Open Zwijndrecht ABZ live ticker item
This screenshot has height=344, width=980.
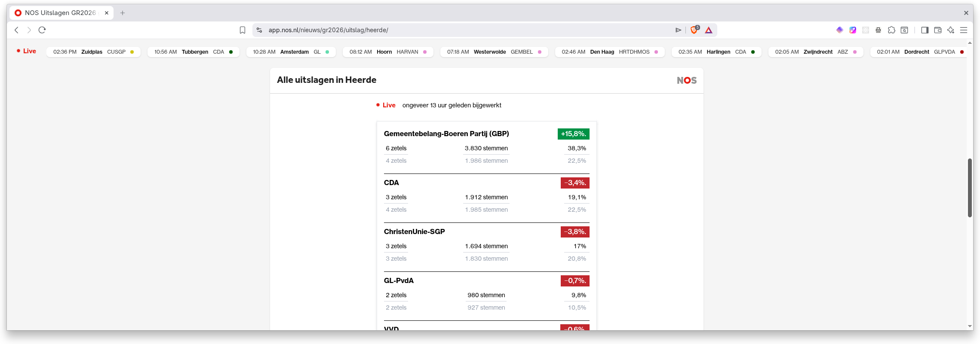tap(816, 52)
